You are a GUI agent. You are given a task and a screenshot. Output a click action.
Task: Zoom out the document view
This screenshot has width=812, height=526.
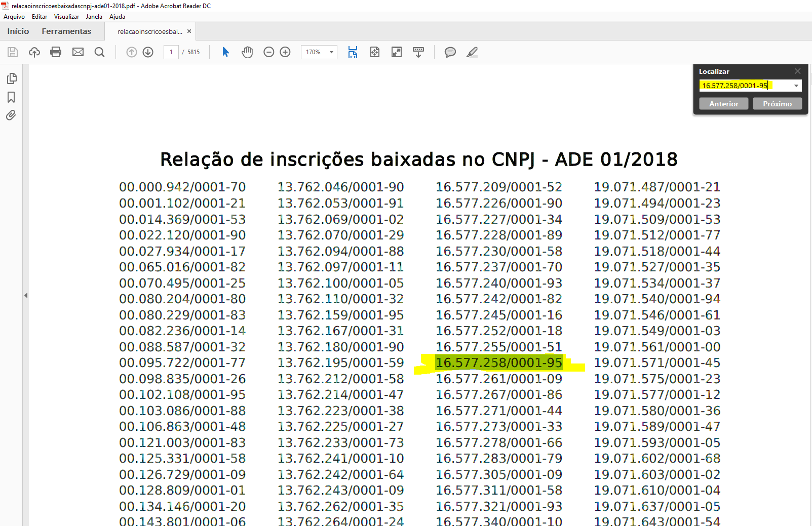point(268,52)
